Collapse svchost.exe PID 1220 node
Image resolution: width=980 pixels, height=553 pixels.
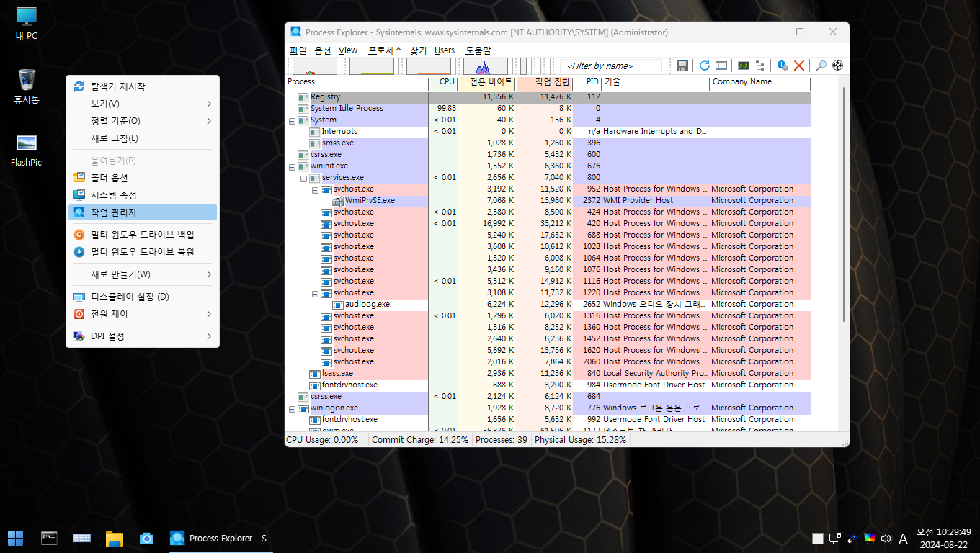coord(315,293)
